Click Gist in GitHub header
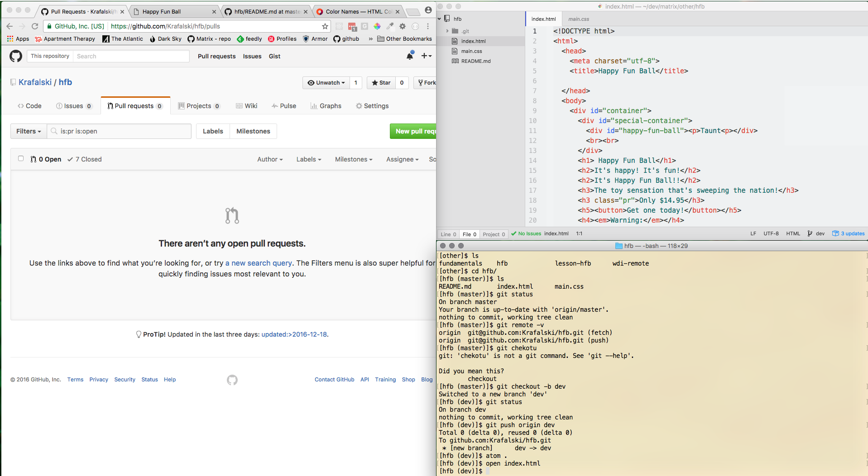The width and height of the screenshot is (868, 476). tap(274, 56)
